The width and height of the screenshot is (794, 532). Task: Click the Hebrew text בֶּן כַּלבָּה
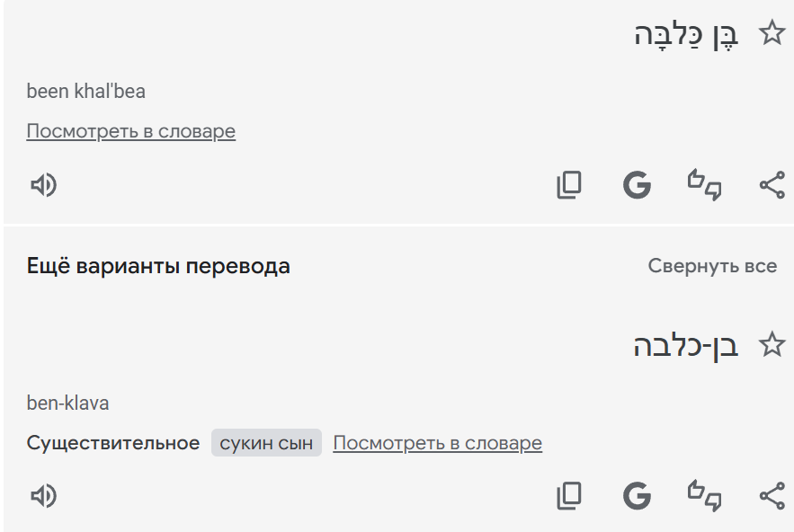point(685,36)
